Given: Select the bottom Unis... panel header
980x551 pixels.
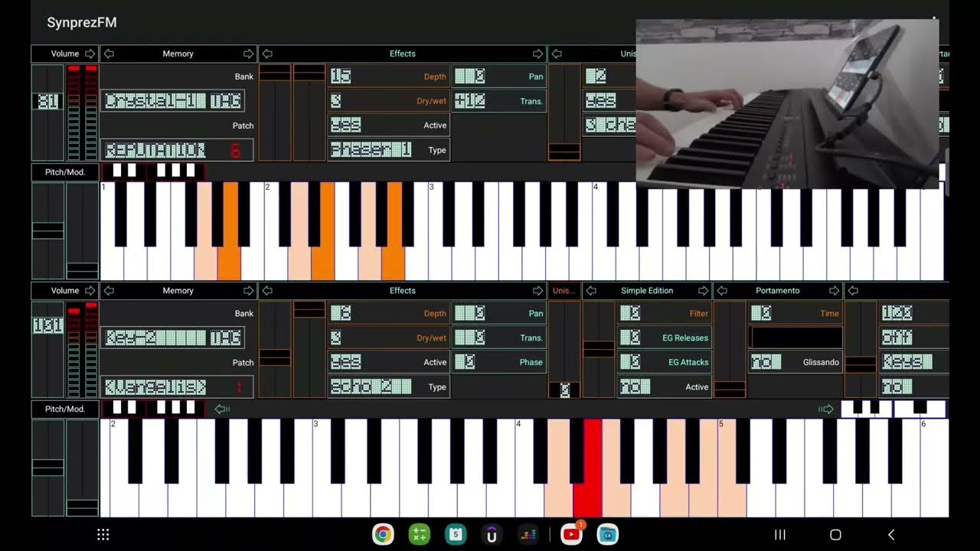Looking at the screenshot, I should (563, 291).
